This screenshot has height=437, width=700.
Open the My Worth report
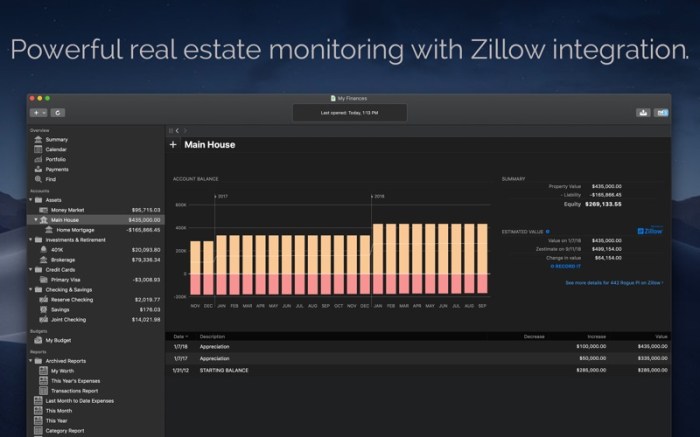62,371
